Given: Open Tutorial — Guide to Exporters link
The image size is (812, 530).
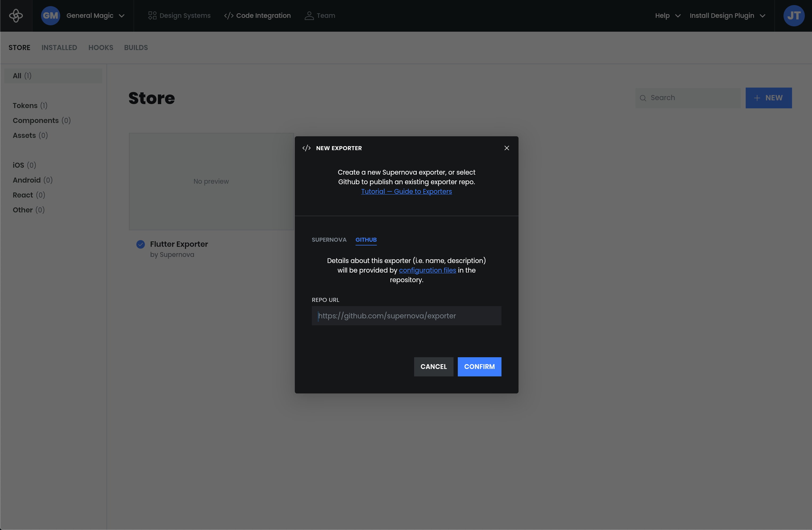Looking at the screenshot, I should 406,192.
